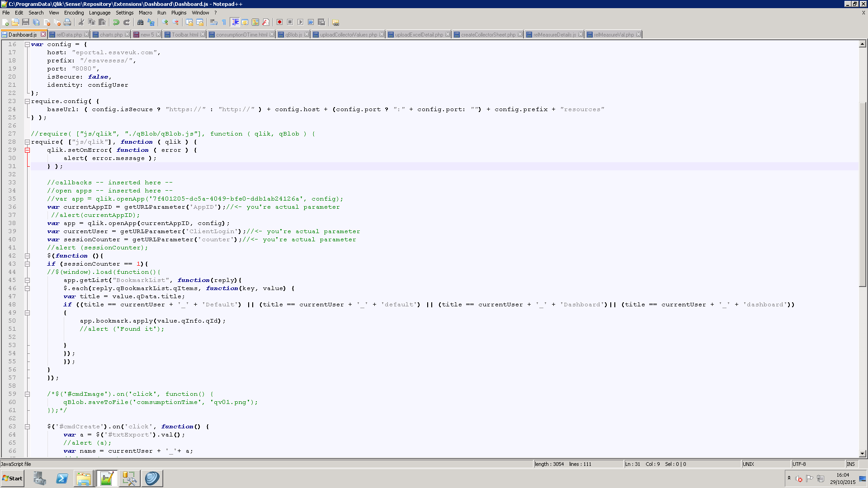
Task: Open Find with the binoculars icon
Action: pos(141,22)
